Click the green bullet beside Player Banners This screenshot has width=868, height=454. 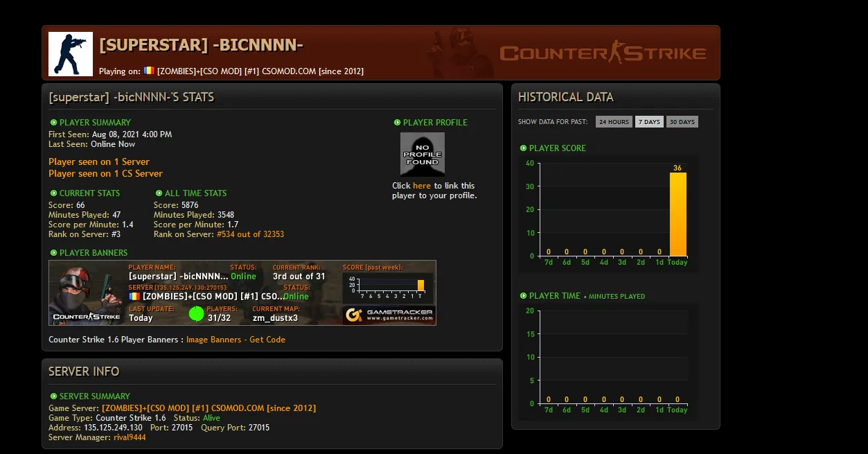point(53,253)
